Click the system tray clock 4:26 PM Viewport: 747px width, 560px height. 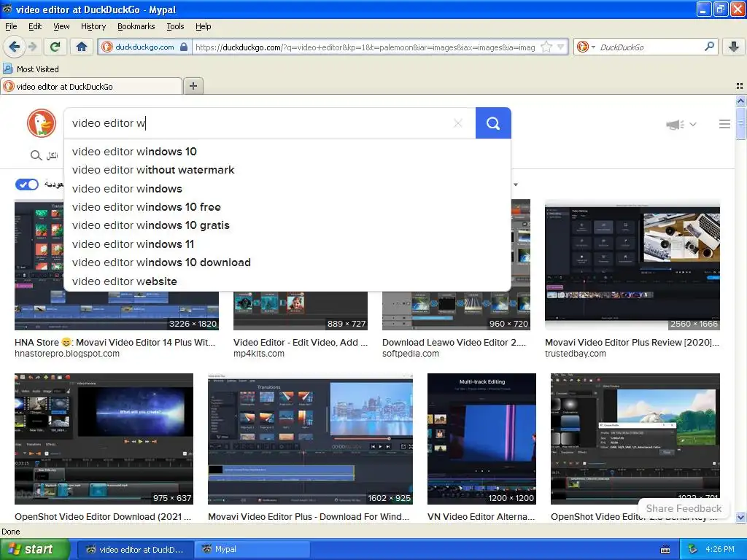tap(720, 550)
